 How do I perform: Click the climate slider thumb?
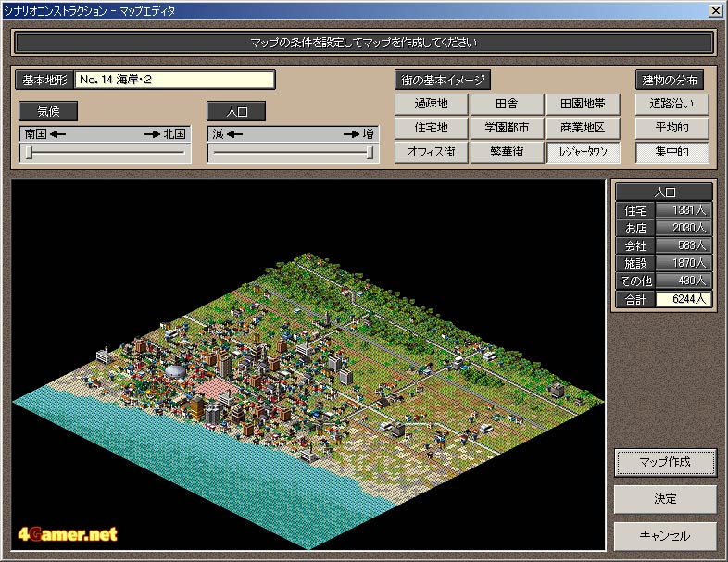click(x=30, y=153)
